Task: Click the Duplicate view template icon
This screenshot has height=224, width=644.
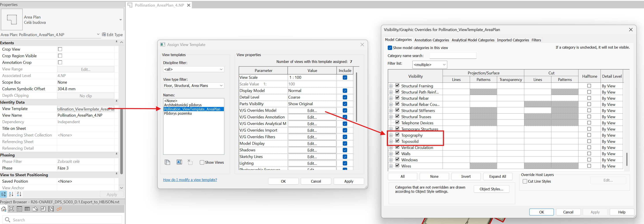Action: 167,162
